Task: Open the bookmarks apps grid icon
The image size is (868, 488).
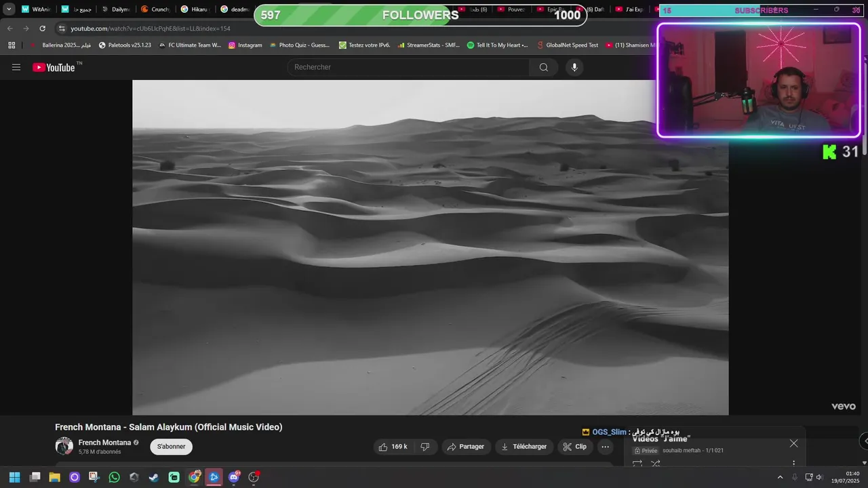Action: coord(12,45)
